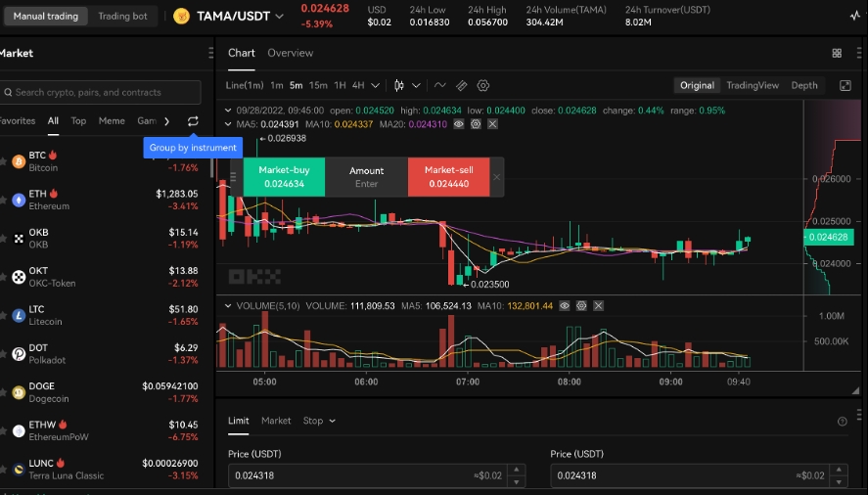This screenshot has width=868, height=495.
Task: Open chart settings gear icon
Action: [483, 85]
